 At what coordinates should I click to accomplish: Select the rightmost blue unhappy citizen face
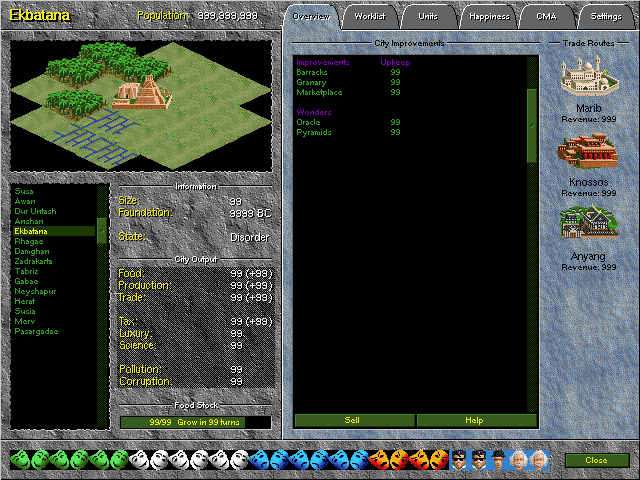(359, 460)
